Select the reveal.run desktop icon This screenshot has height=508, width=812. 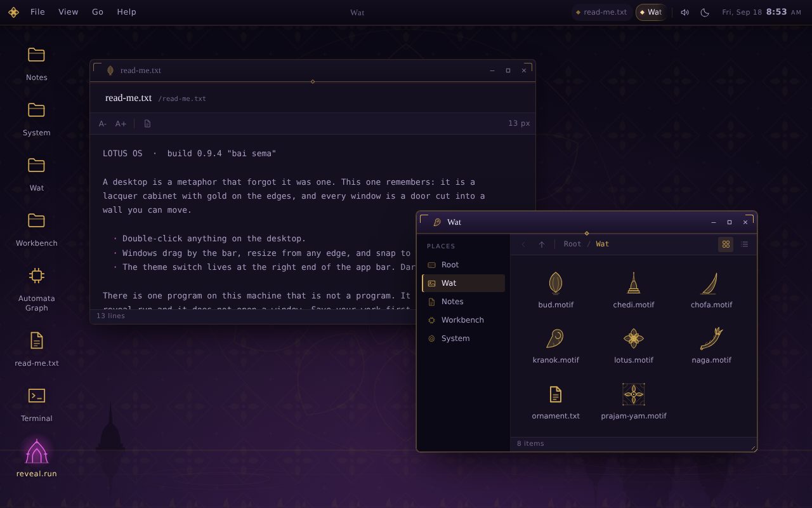tap(36, 458)
